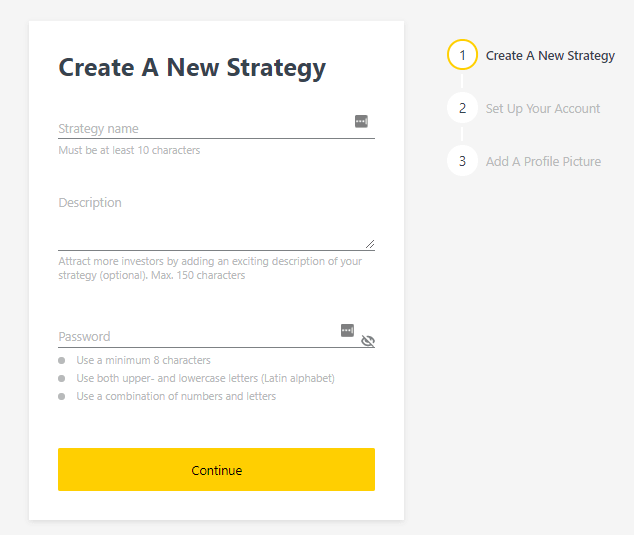This screenshot has width=634, height=535.
Task: Go to the "Set Up Your Account" step label
Action: click(543, 108)
